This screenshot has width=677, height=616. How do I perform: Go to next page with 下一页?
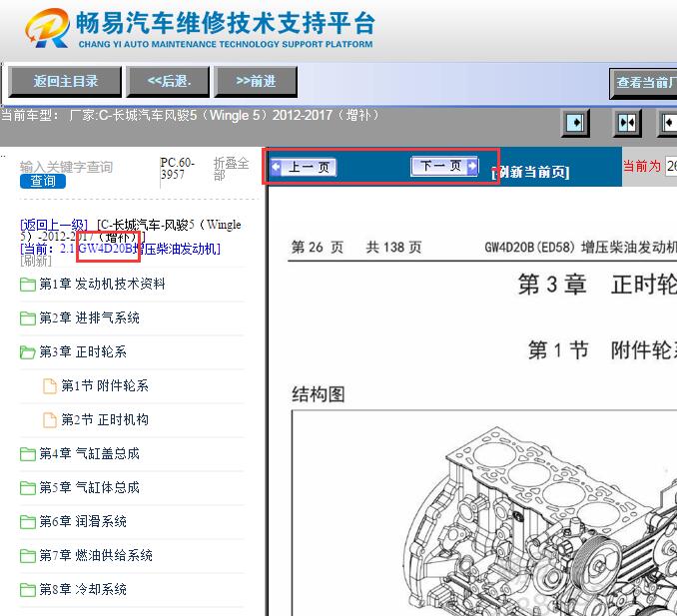(x=445, y=167)
